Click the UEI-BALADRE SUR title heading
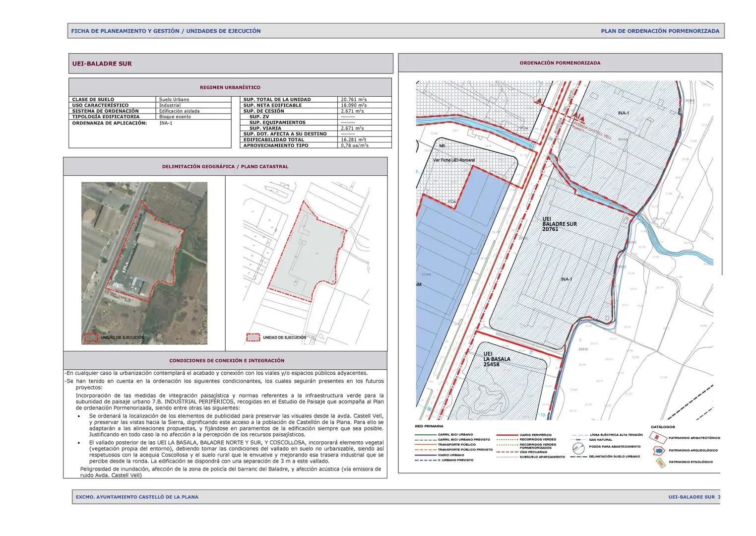756x536 pixels. (x=102, y=64)
